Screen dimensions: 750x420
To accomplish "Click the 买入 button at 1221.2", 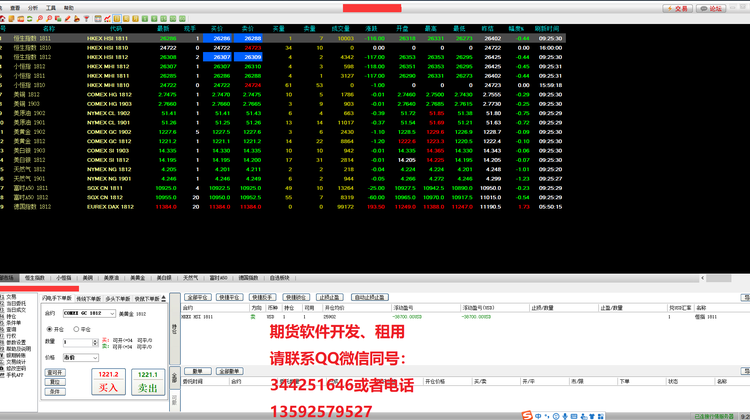I will [109, 381].
